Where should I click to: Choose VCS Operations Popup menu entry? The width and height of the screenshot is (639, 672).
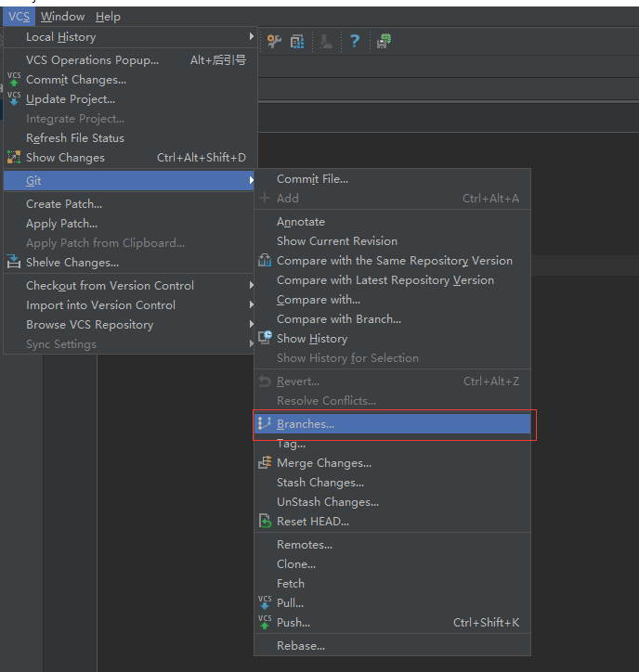pyautogui.click(x=130, y=60)
